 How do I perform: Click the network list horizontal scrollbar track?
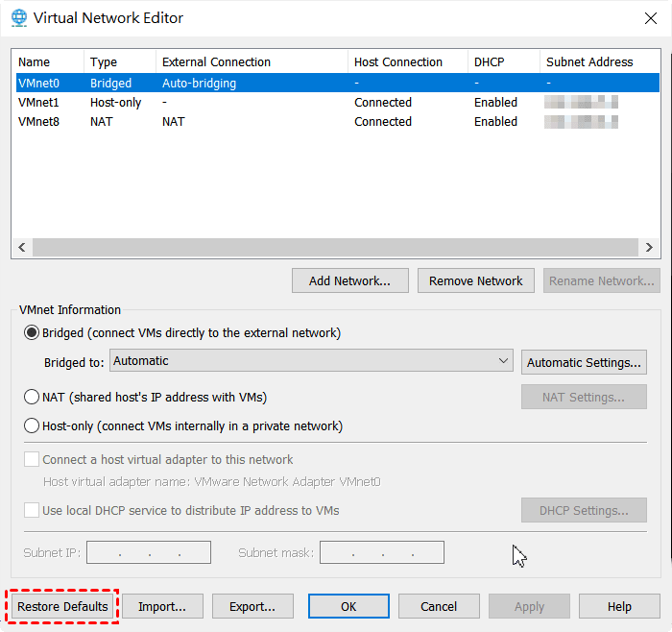pos(336,248)
